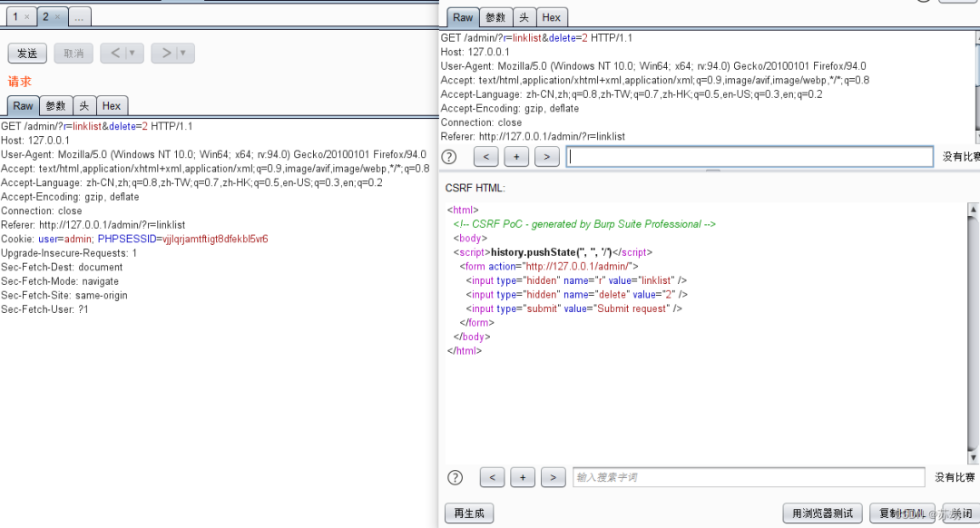Click the 'Submit request' input line
Viewport: 980px width, 528px height.
(573, 308)
